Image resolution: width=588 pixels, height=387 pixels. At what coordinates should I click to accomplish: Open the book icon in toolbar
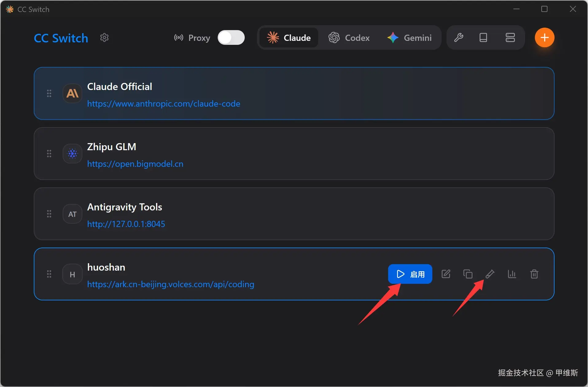(x=483, y=37)
